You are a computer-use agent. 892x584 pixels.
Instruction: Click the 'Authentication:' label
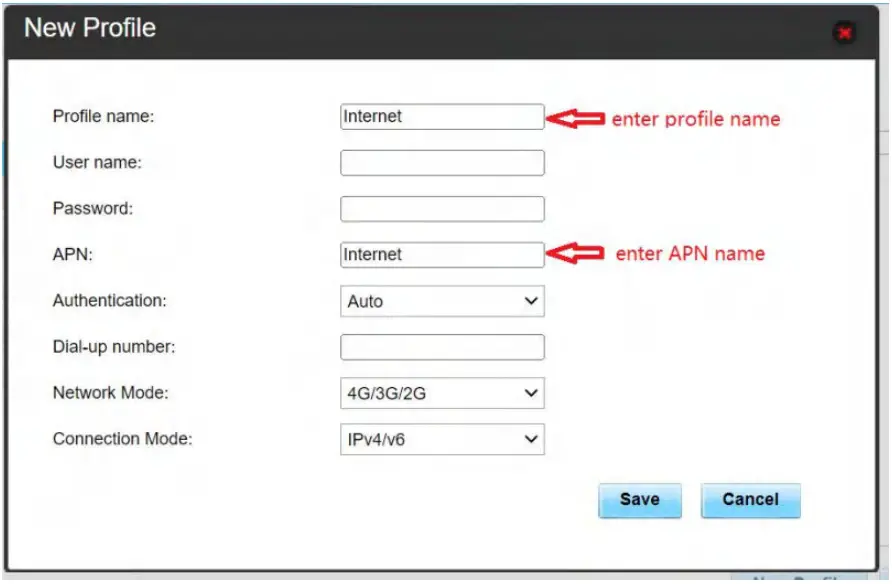[x=110, y=301]
